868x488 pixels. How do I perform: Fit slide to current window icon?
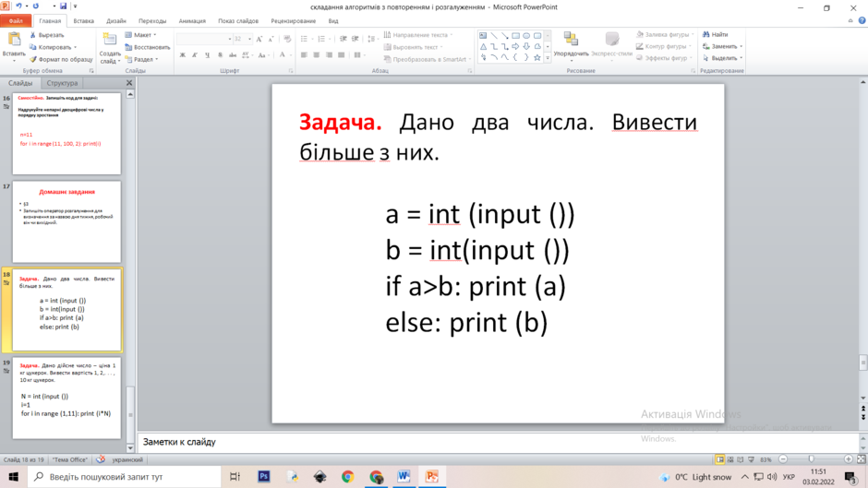pyautogui.click(x=862, y=459)
